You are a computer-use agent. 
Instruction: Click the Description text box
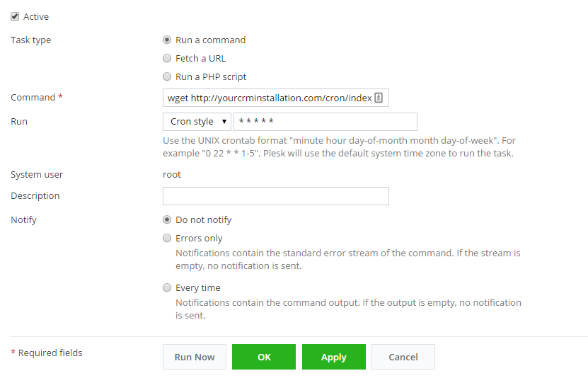(276, 196)
